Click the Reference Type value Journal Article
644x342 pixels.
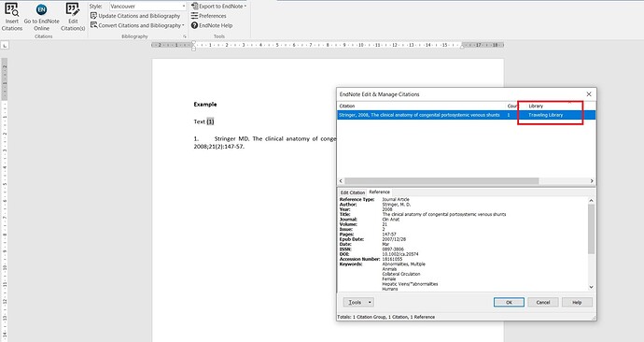396,199
